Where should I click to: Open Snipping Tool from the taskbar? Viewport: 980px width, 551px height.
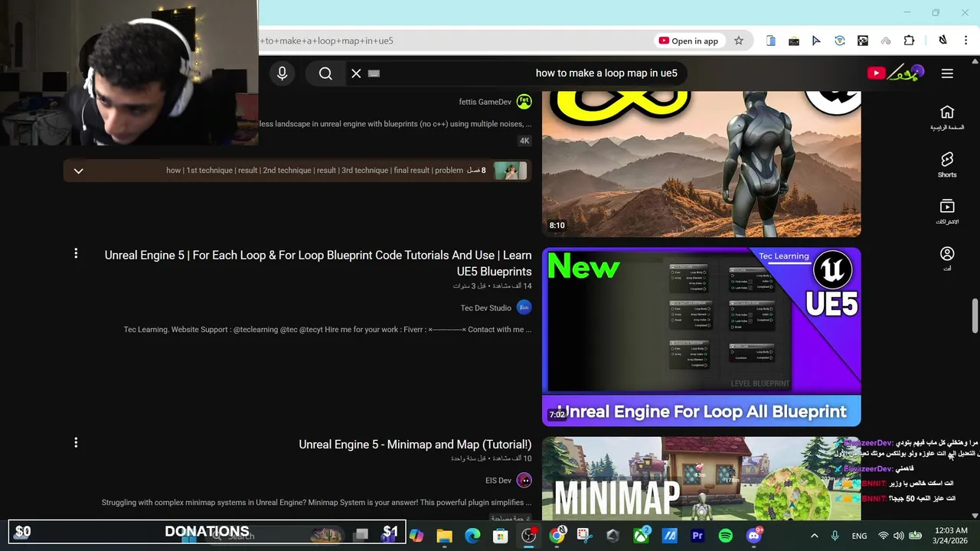pyautogui.click(x=584, y=536)
